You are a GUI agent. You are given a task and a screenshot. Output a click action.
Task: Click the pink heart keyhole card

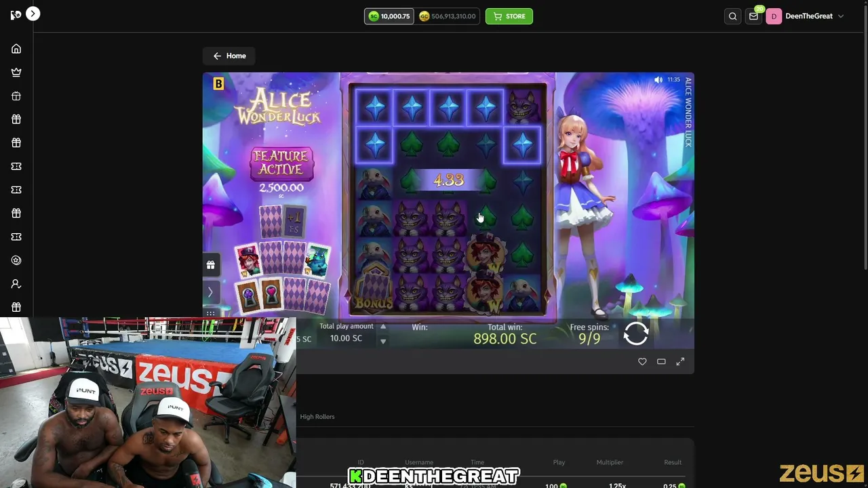pos(271,296)
